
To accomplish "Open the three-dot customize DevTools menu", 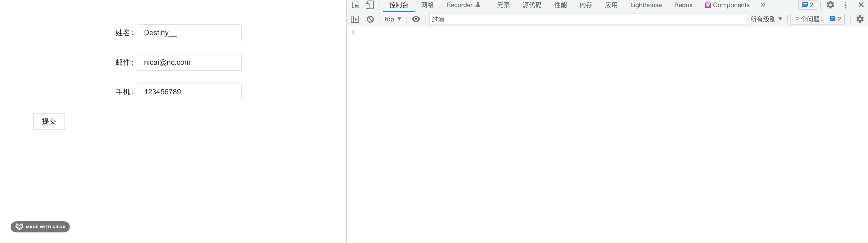I will click(846, 5).
